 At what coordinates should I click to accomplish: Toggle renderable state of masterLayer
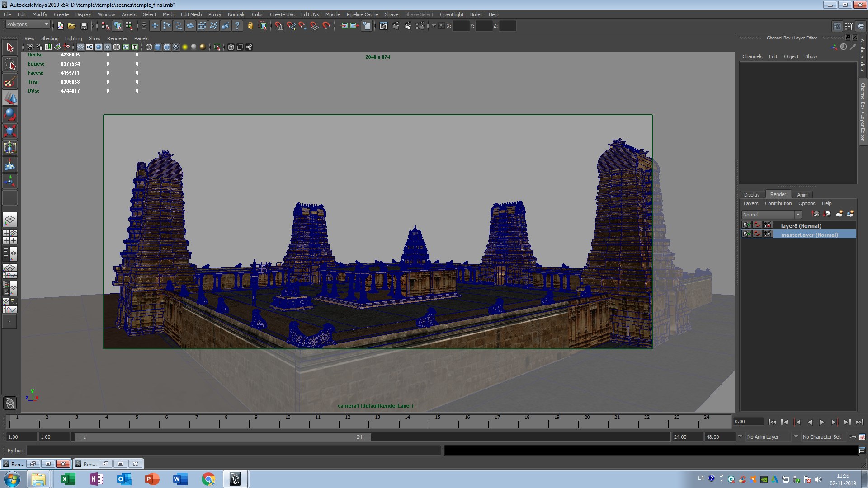coord(747,234)
